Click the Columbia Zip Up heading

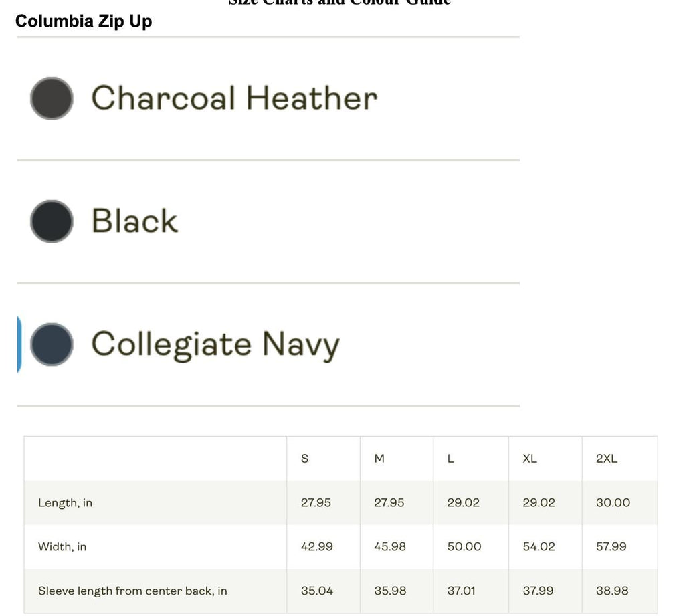point(84,21)
